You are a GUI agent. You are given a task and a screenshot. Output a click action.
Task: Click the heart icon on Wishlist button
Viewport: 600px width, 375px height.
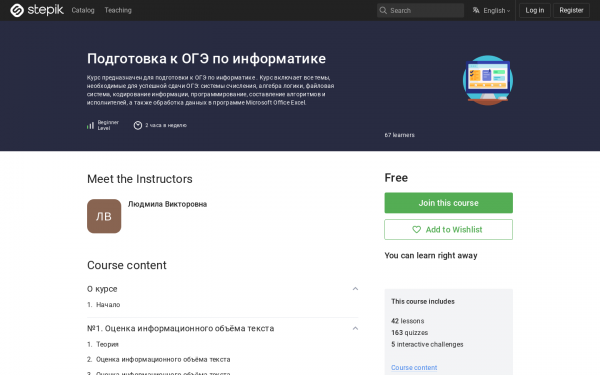[416, 230]
